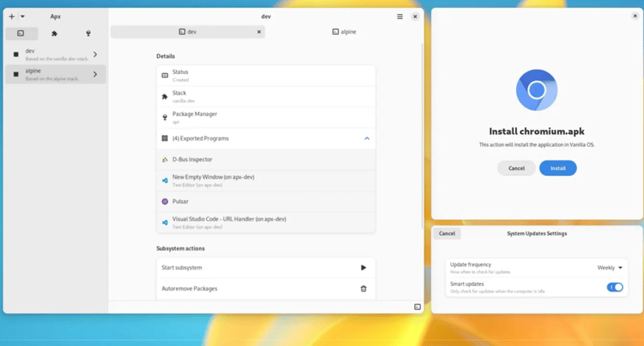Select the D-Bus Inspector program
The height and width of the screenshot is (346, 644).
coord(266,159)
